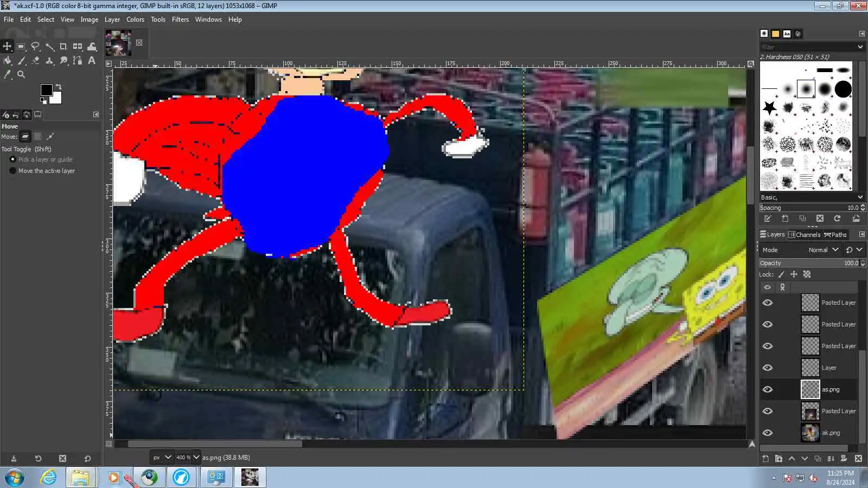This screenshot has width=868, height=488.
Task: Open the brush filter dropdown arrow
Action: point(860,47)
